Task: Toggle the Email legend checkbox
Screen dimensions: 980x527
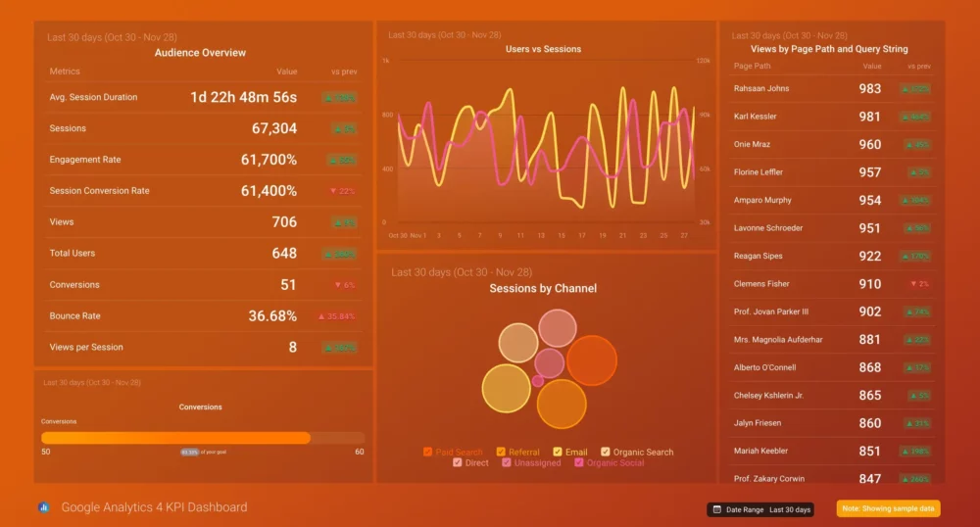Action: (559, 452)
